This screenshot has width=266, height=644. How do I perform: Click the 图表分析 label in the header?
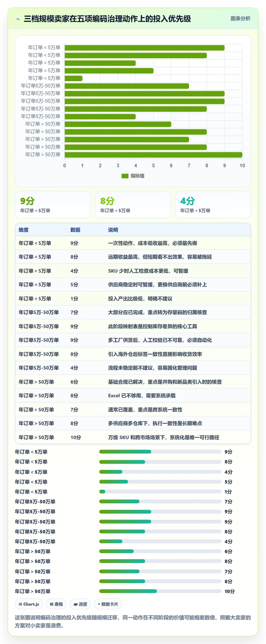tap(240, 18)
